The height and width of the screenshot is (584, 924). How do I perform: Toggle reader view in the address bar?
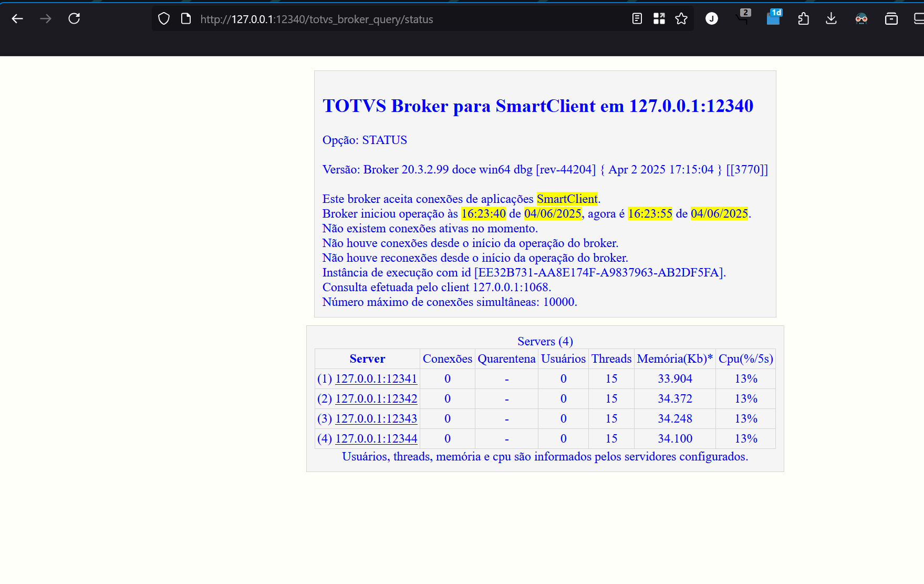pos(637,19)
